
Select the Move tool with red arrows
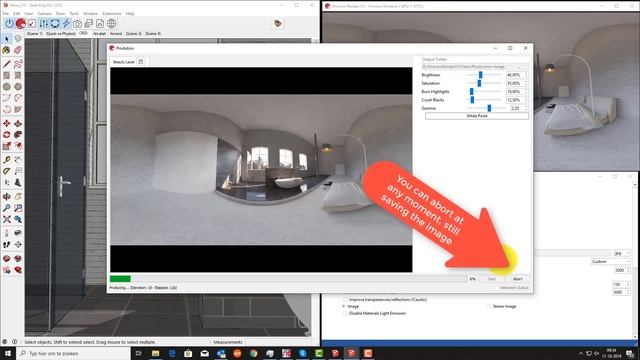click(x=7, y=123)
